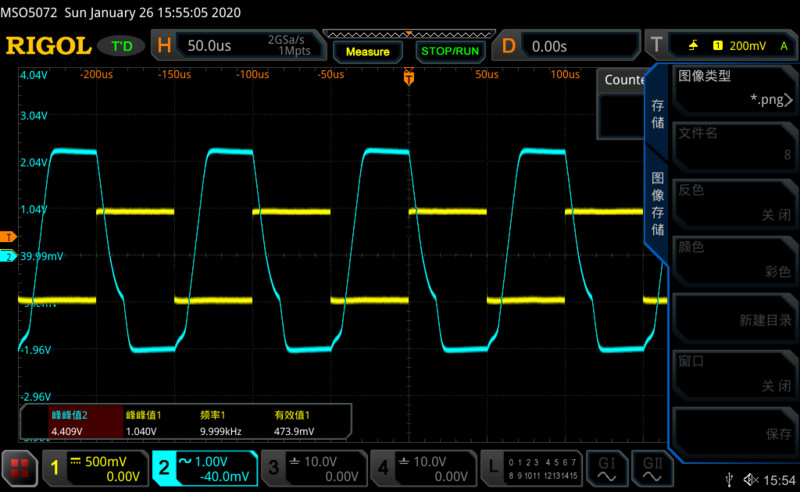Tap the 文件名 filename field
This screenshot has width=800, height=492.
(x=733, y=145)
